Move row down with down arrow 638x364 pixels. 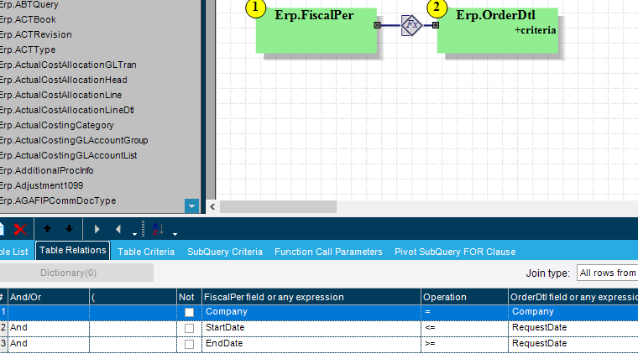[69, 229]
